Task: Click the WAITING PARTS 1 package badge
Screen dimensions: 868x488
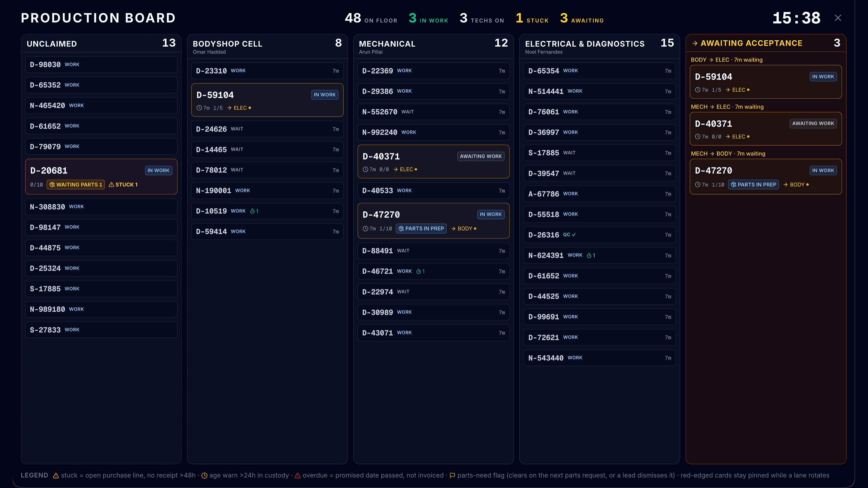Action: click(x=76, y=185)
